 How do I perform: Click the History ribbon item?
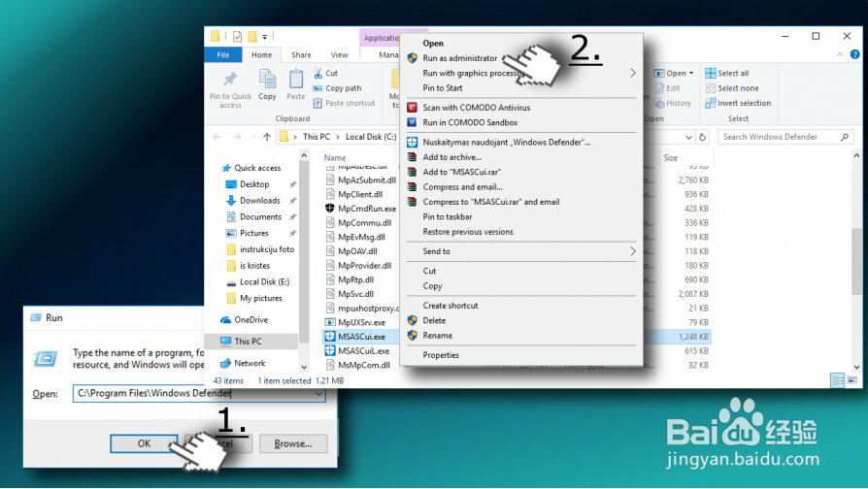(673, 103)
